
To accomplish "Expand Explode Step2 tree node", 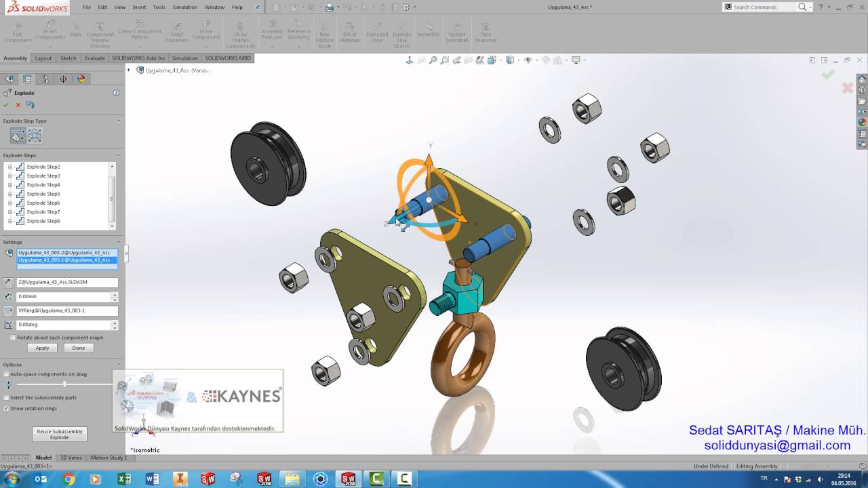I will tap(10, 167).
